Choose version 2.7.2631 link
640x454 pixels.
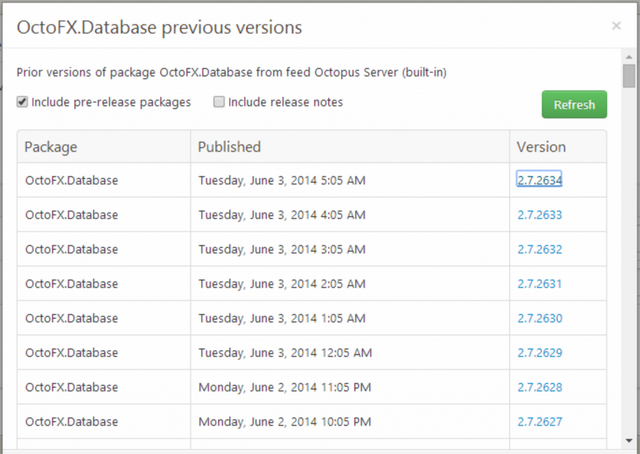tap(539, 283)
